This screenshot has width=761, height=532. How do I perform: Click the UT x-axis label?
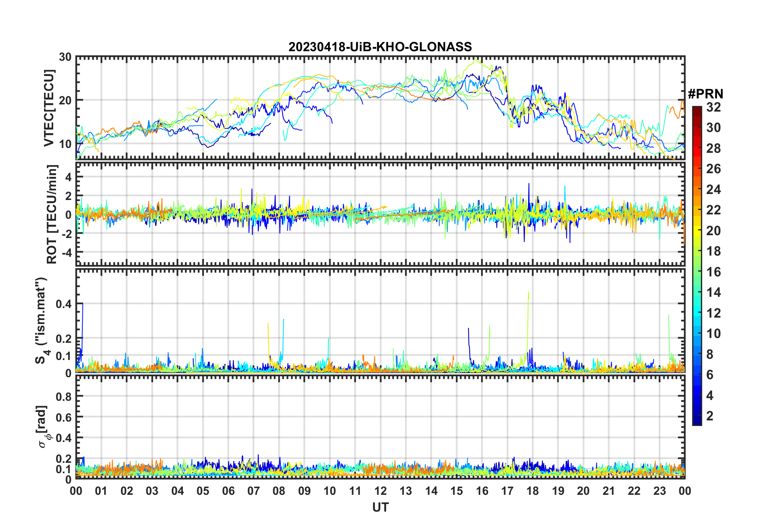(x=380, y=508)
